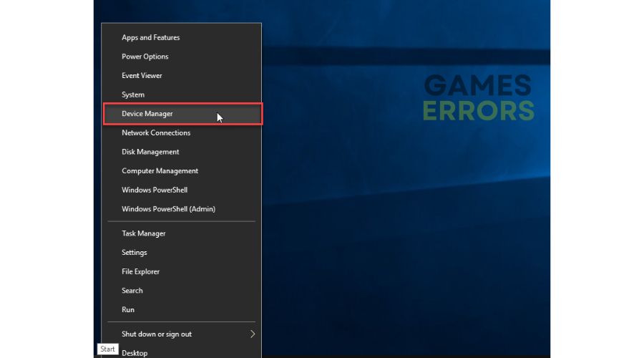Select Shut down or sign out text
The image size is (644, 358).
(x=156, y=334)
